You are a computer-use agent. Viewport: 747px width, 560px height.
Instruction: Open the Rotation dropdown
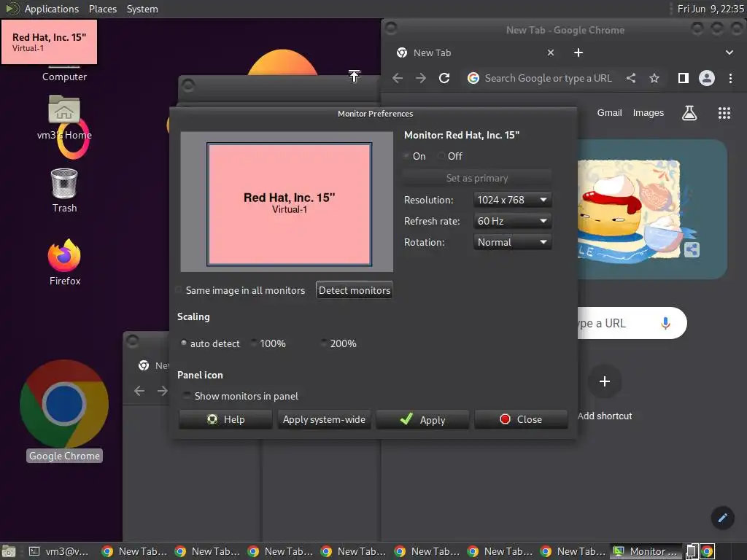point(513,242)
